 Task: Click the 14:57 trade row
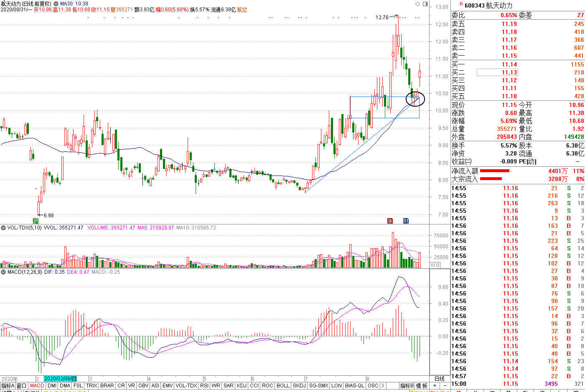tap(518, 376)
